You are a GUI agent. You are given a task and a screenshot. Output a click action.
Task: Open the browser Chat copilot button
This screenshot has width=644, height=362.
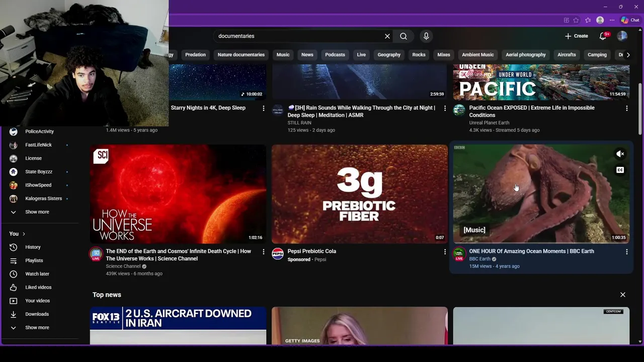[x=630, y=20]
